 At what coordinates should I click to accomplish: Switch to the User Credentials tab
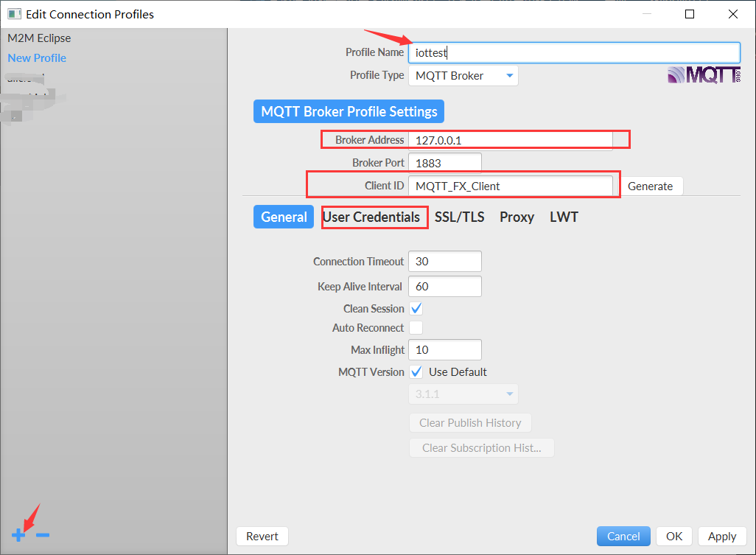pos(371,217)
